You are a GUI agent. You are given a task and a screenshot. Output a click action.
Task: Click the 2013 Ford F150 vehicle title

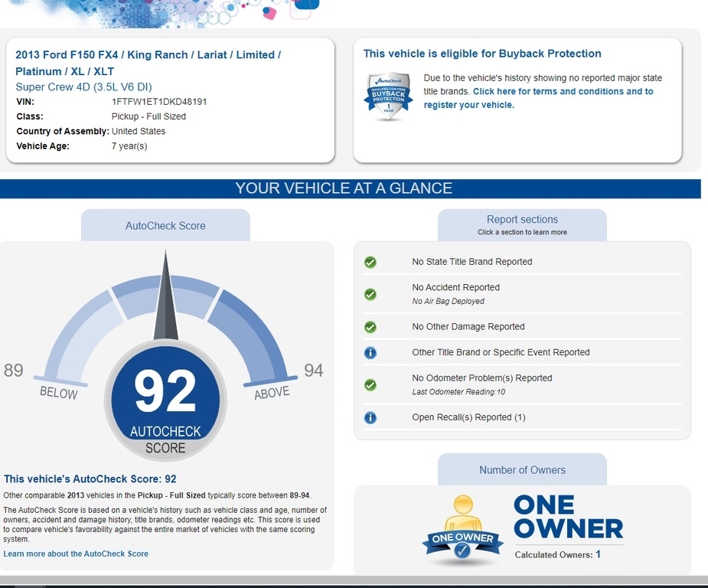[x=148, y=63]
